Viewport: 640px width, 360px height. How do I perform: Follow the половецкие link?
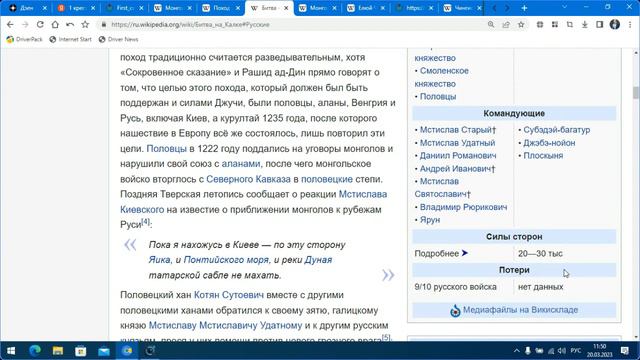327,179
